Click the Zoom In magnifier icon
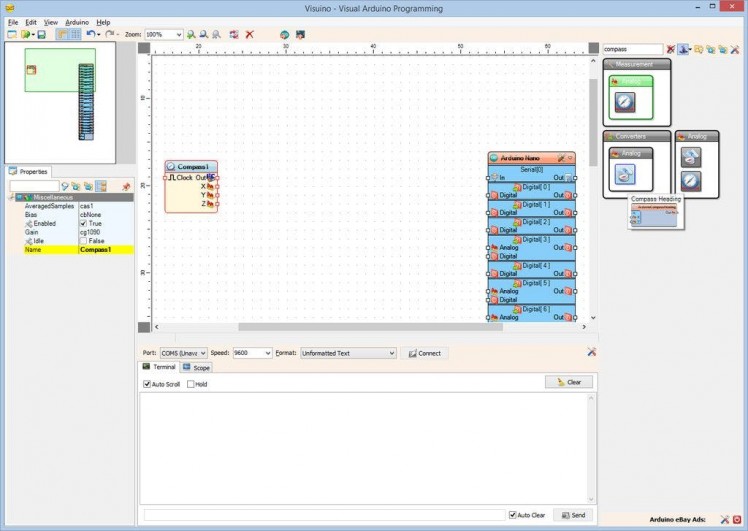 191,34
